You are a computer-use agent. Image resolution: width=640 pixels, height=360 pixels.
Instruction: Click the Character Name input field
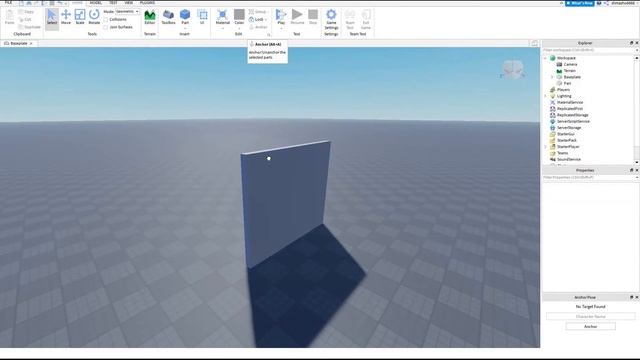click(x=591, y=316)
